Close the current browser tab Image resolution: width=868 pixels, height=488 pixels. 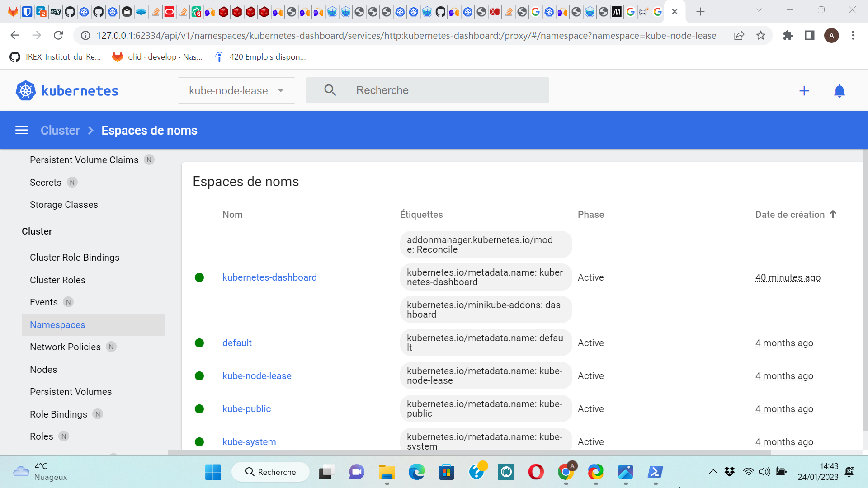[x=675, y=12]
